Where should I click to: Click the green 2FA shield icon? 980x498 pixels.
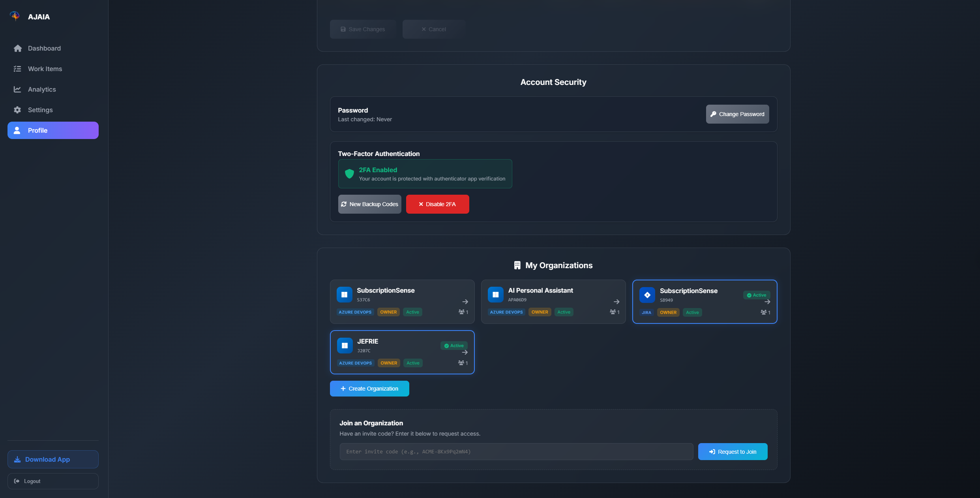tap(349, 174)
